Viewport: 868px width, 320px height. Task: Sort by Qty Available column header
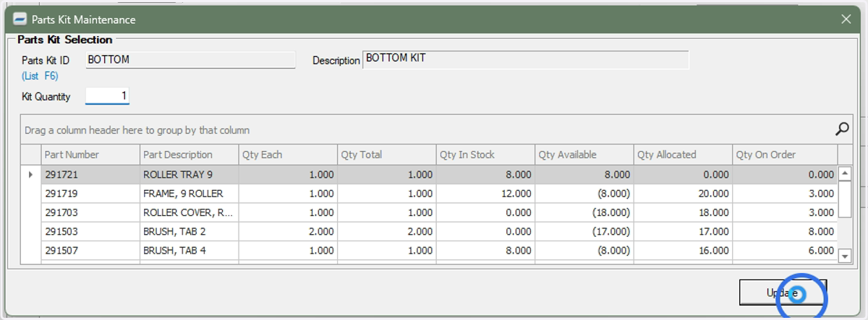584,155
